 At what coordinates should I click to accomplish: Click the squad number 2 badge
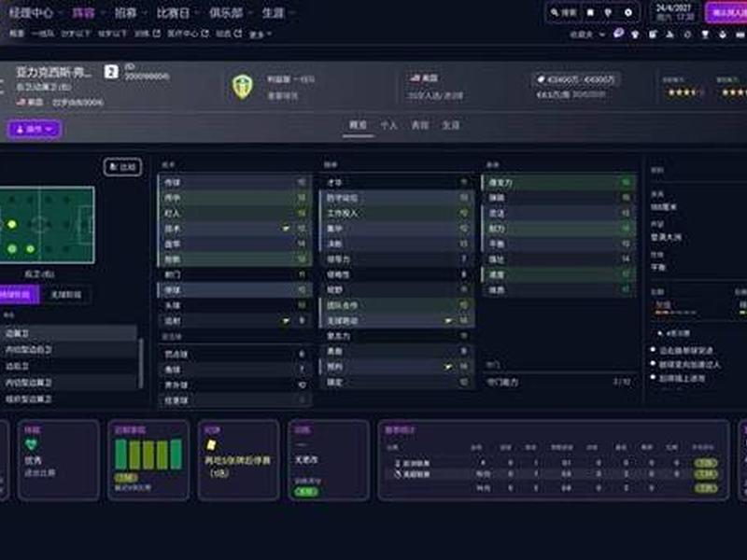coord(111,73)
